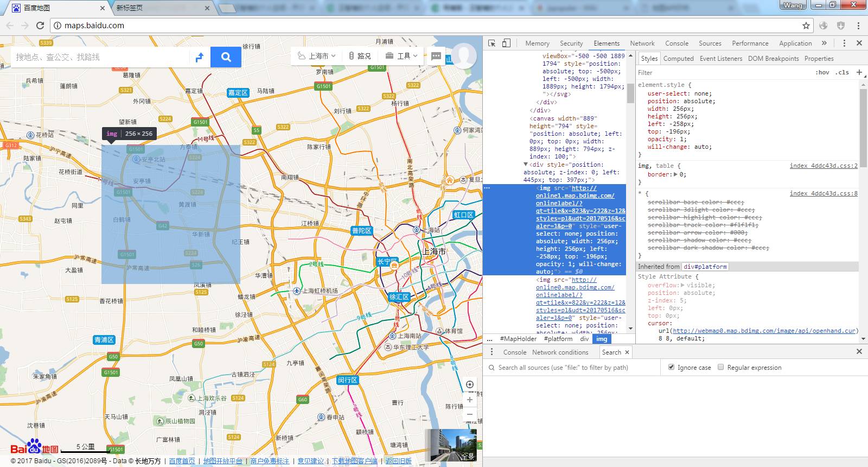
Task: Click the ellipsis beside the selected img node
Action: pos(487,188)
